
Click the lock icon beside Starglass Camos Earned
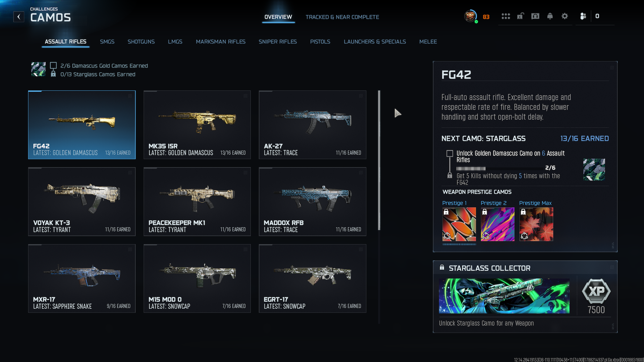point(53,74)
